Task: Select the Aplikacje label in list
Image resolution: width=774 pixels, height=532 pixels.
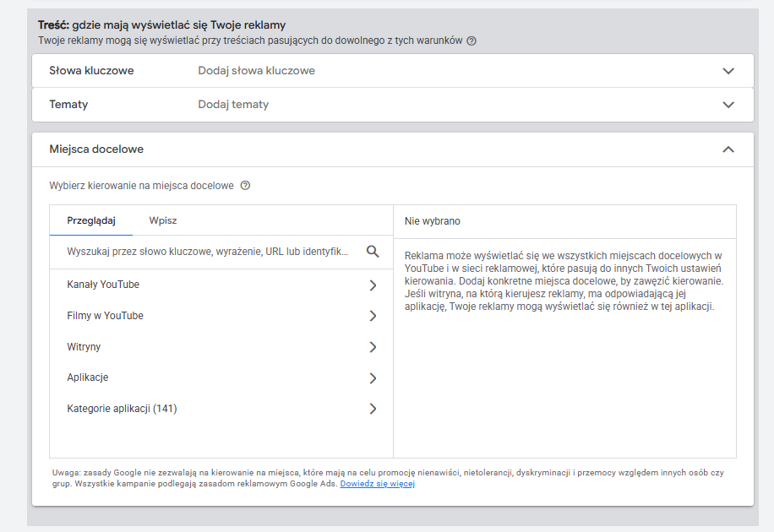Action: (88, 377)
